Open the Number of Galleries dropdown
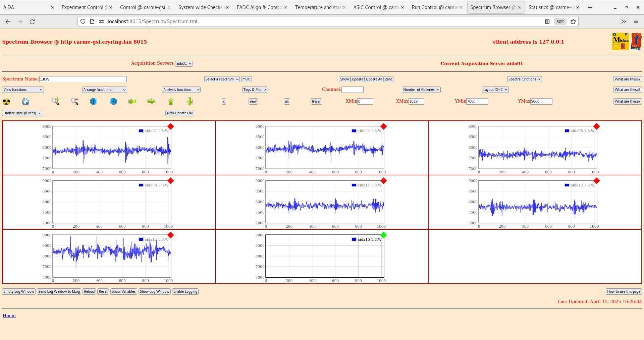644x340 pixels. click(421, 90)
